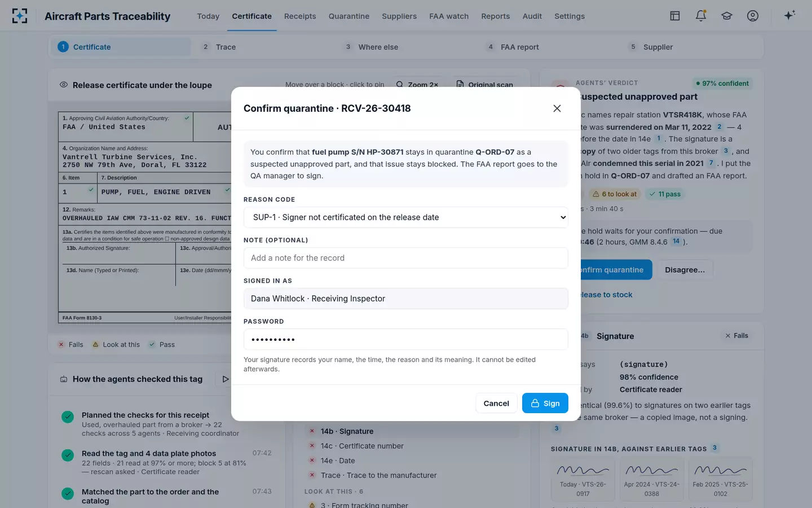Click the app logo icon
The image size is (812, 508).
click(x=20, y=16)
